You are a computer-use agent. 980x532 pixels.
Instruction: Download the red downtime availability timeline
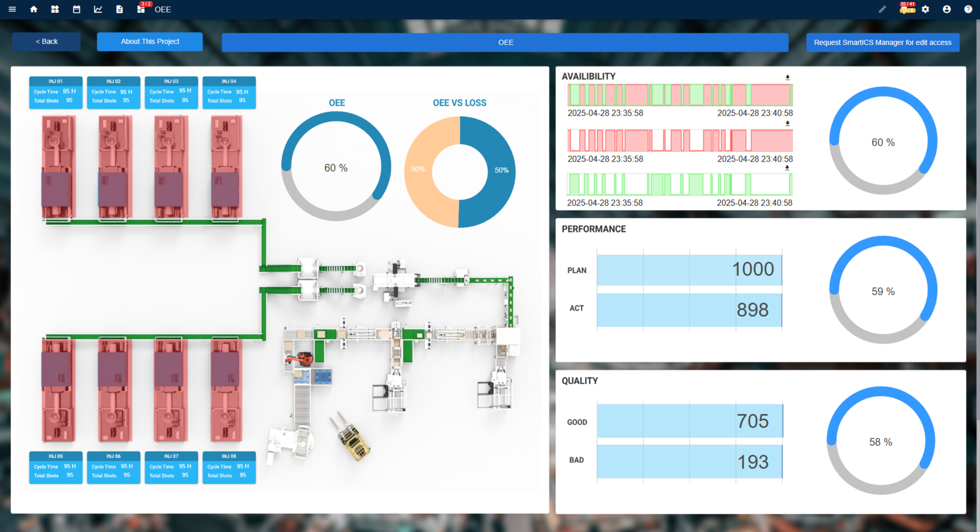[x=787, y=123]
